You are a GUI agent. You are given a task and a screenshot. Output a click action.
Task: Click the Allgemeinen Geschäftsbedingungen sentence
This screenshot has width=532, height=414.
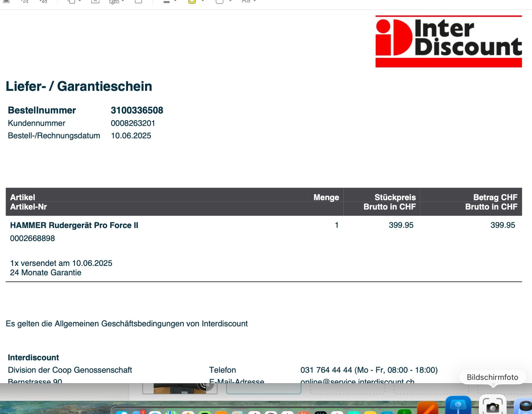click(x=127, y=324)
